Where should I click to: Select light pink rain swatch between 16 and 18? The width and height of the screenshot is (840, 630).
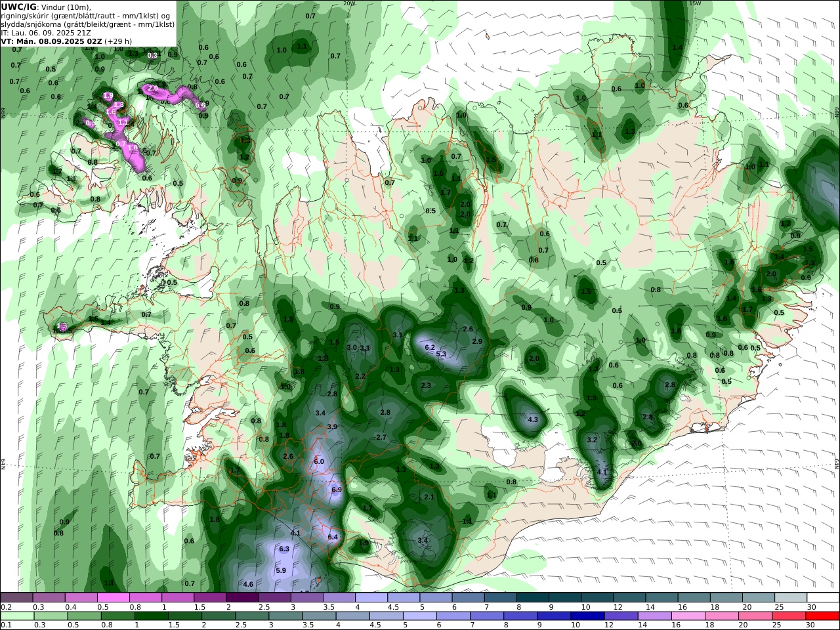pos(688,616)
